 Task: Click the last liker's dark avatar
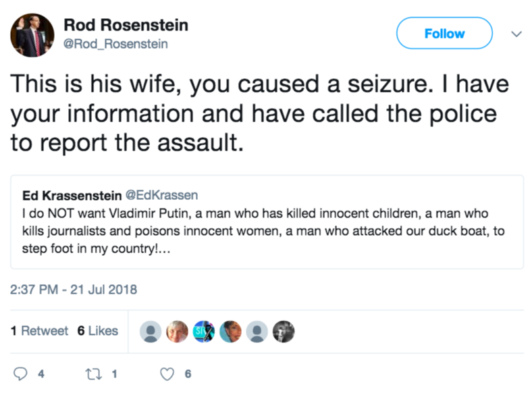click(284, 331)
